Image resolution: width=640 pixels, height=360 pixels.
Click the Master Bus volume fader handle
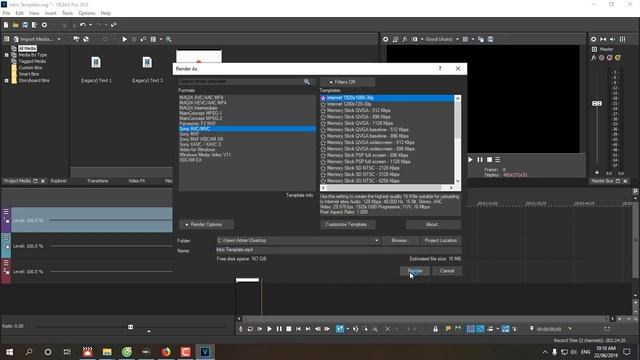click(597, 104)
